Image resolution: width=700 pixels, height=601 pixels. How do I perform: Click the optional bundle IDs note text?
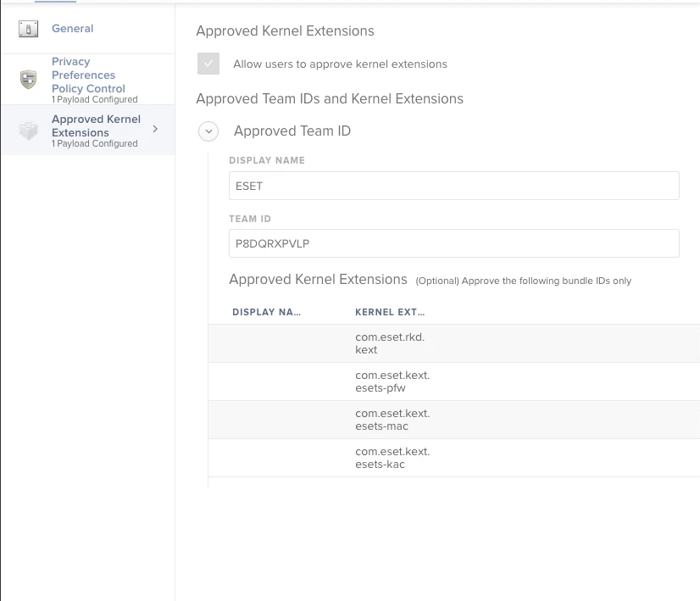[x=523, y=281]
